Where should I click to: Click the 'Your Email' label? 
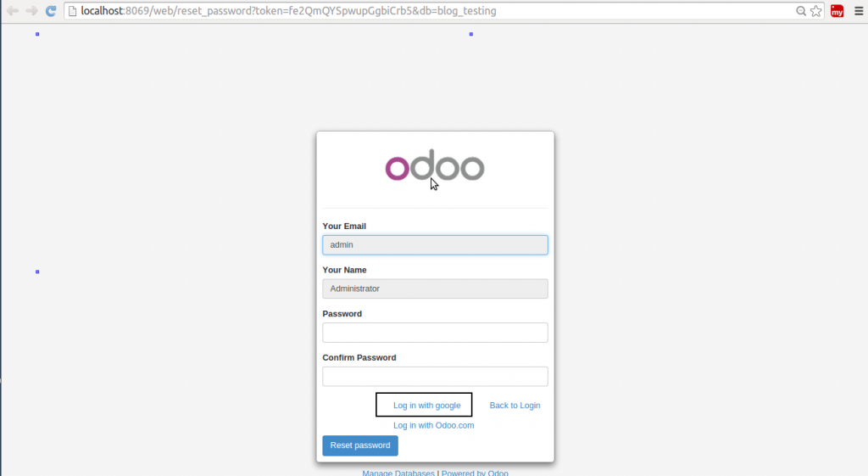[x=344, y=226]
